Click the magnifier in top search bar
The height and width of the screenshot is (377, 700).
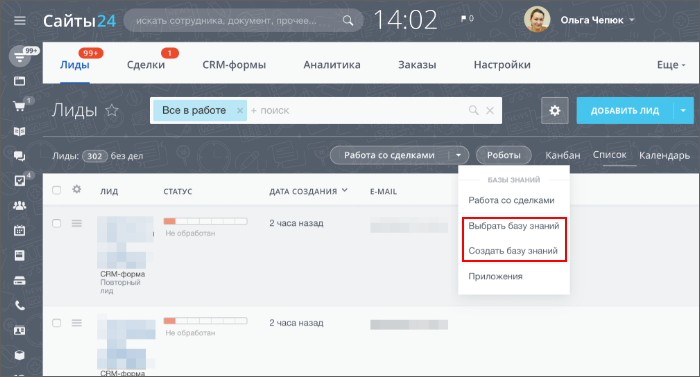point(347,21)
